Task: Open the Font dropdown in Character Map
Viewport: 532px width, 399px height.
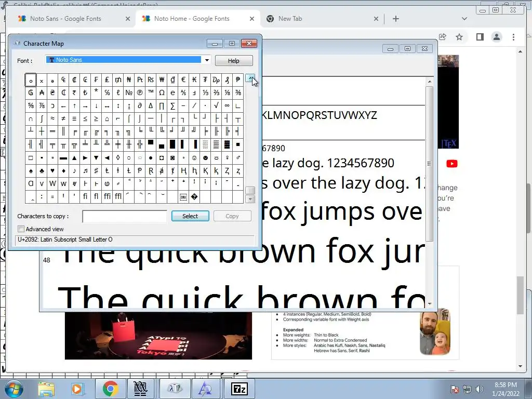Action: pos(207,60)
